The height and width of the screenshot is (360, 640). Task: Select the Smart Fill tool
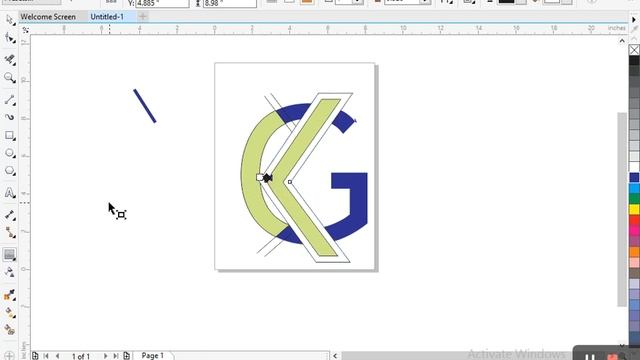click(x=9, y=329)
